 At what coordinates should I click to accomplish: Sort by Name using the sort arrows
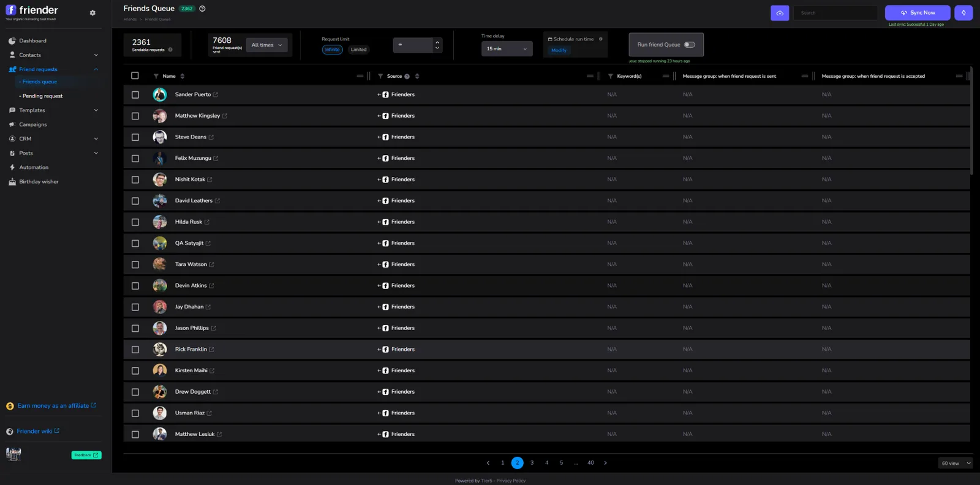(x=183, y=76)
